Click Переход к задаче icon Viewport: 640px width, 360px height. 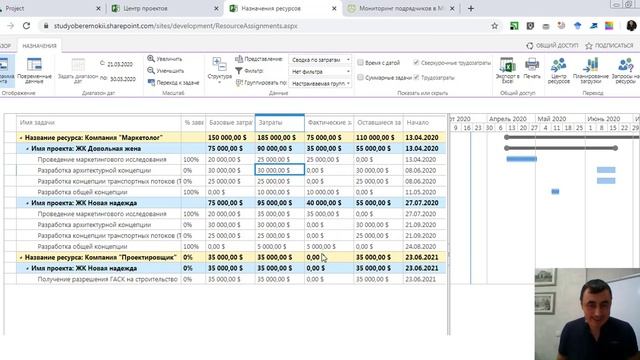click(x=151, y=82)
